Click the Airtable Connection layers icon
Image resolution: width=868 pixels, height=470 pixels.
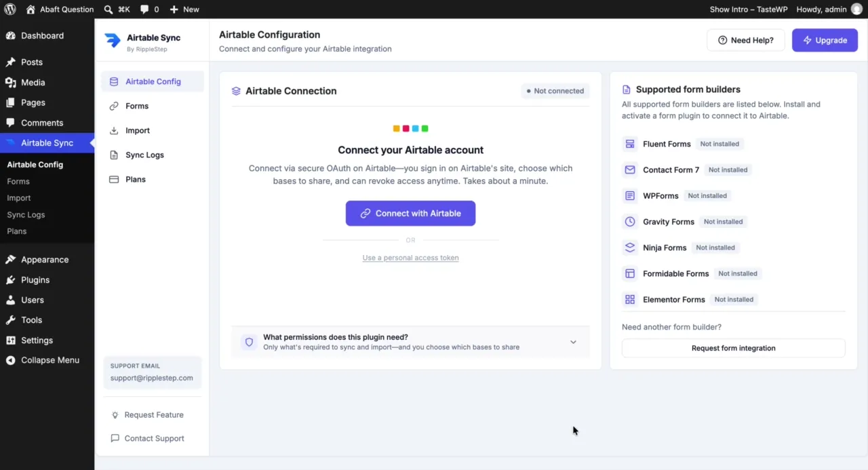[236, 91]
